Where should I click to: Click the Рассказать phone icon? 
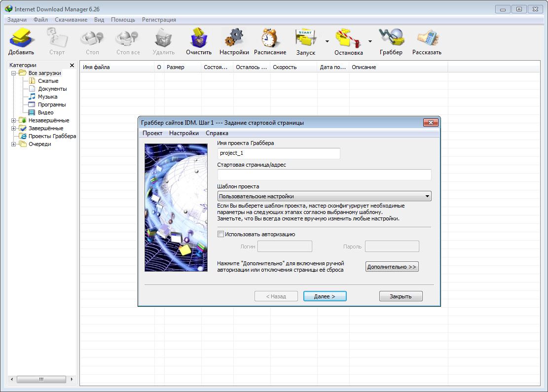point(427,38)
